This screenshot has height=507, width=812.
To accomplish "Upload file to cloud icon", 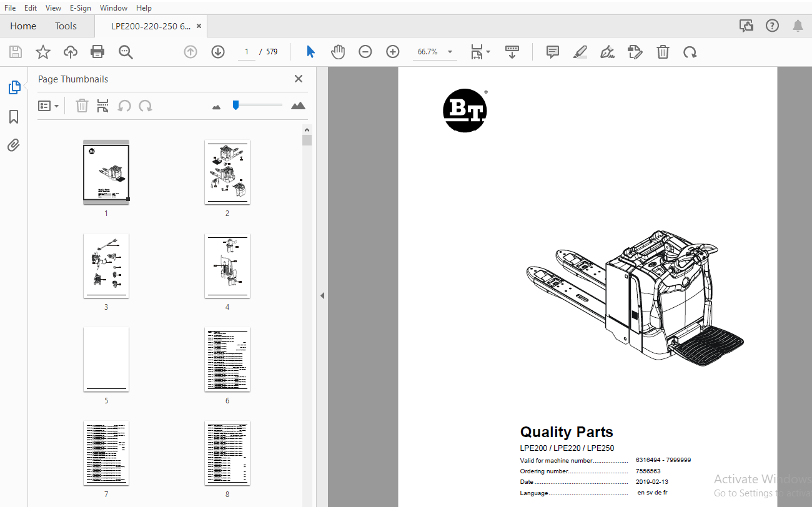I will (71, 52).
